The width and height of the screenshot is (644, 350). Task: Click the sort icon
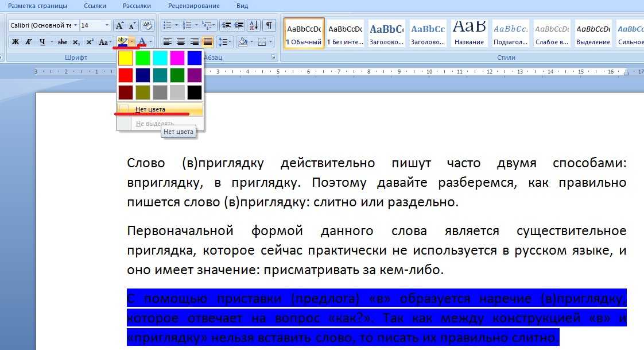[254, 25]
